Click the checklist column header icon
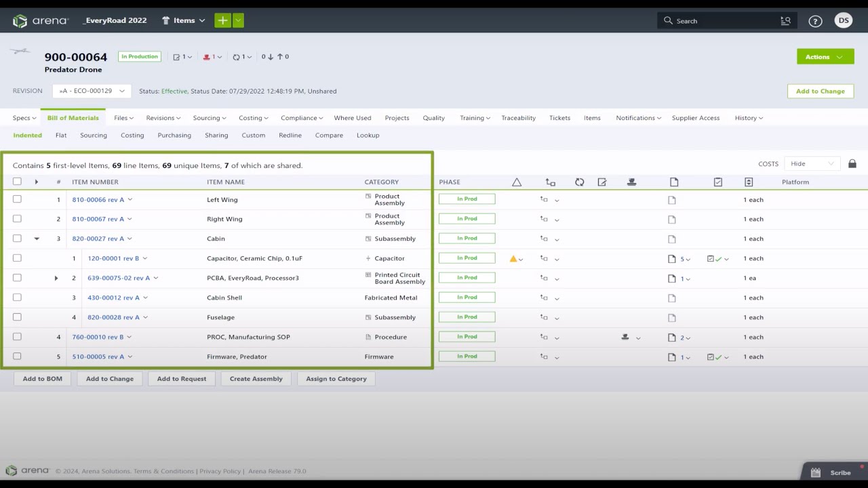 718,182
